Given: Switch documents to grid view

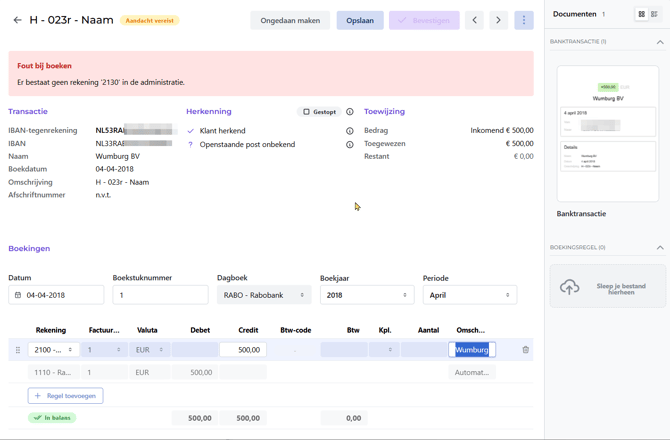Looking at the screenshot, I should (x=642, y=14).
